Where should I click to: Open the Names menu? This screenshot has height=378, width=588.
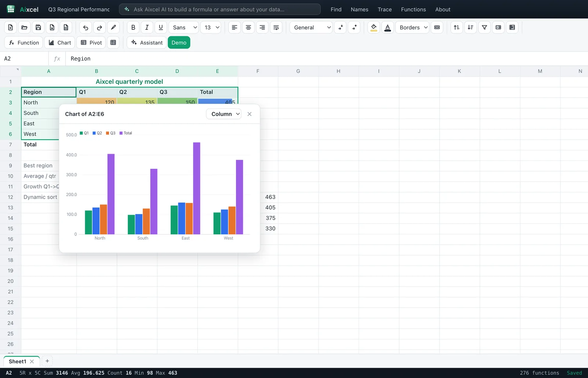tap(359, 10)
